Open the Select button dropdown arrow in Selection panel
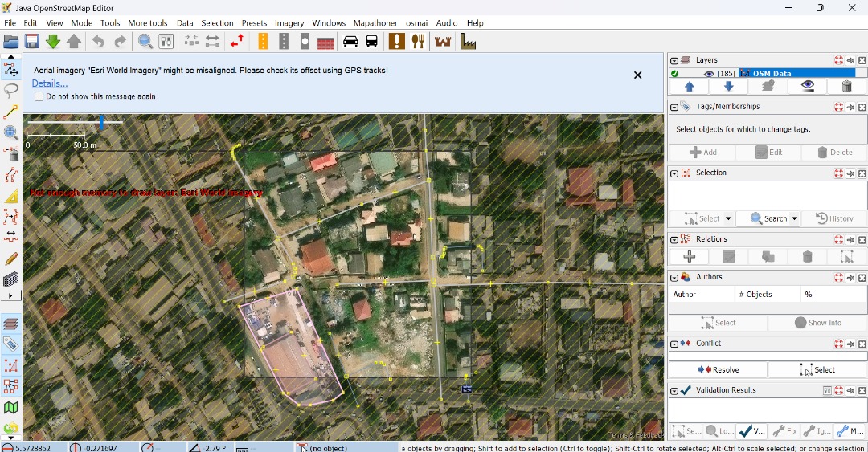This screenshot has width=868, height=452. tap(728, 218)
